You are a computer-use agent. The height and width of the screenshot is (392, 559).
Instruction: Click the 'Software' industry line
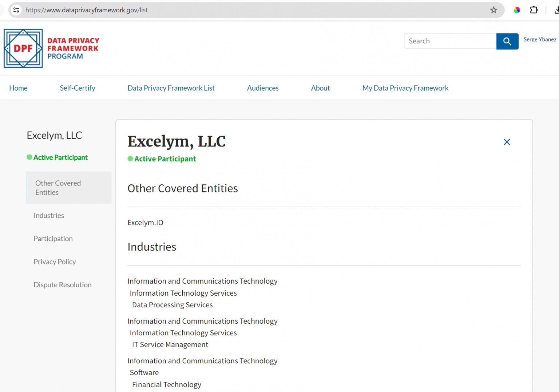144,372
